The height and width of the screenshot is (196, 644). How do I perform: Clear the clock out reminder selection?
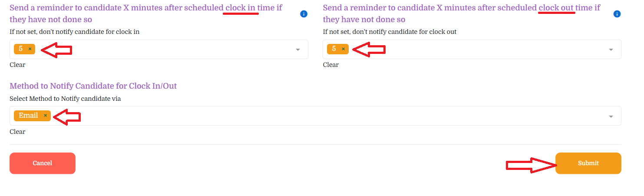[330, 65]
